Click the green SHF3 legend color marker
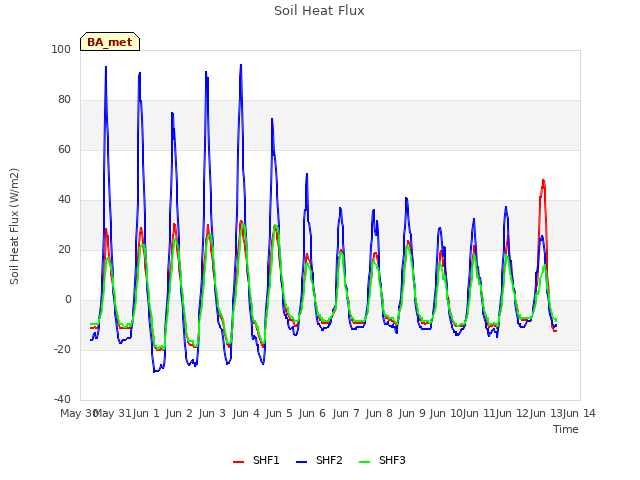This screenshot has height=480, width=640. (x=364, y=462)
